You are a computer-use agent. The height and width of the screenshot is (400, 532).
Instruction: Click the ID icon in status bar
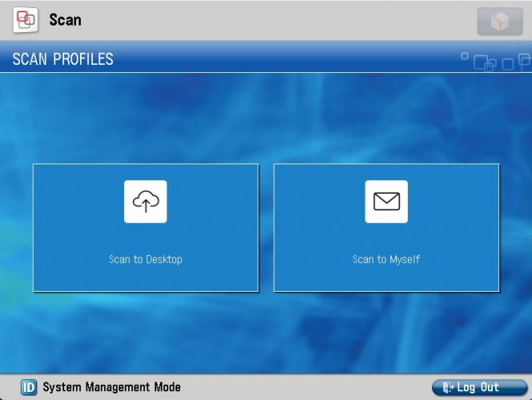[29, 387]
